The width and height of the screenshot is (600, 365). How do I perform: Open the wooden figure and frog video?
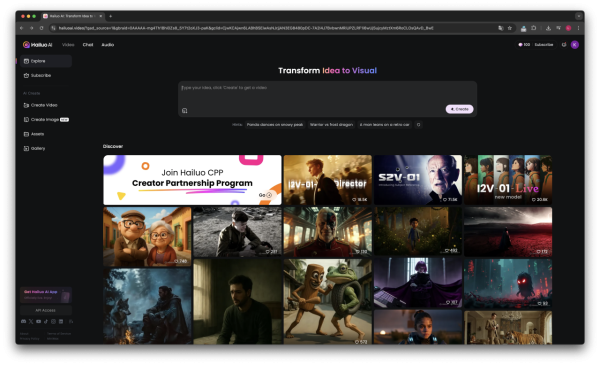(328, 301)
